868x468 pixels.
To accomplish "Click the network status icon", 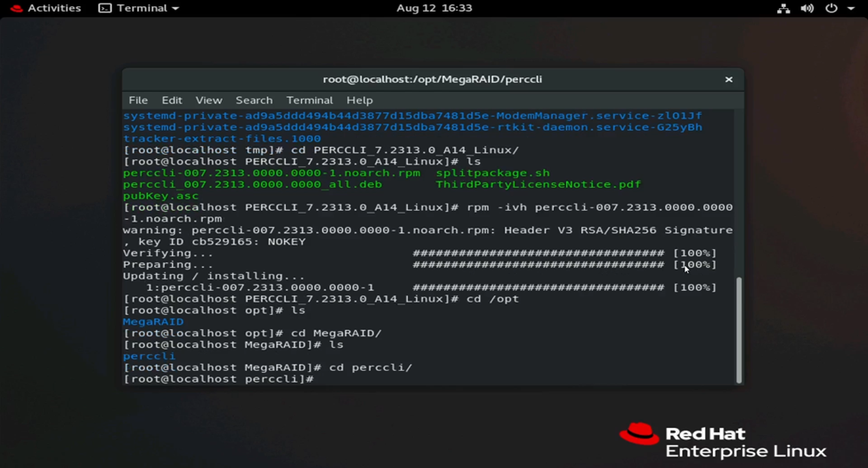I will [783, 8].
